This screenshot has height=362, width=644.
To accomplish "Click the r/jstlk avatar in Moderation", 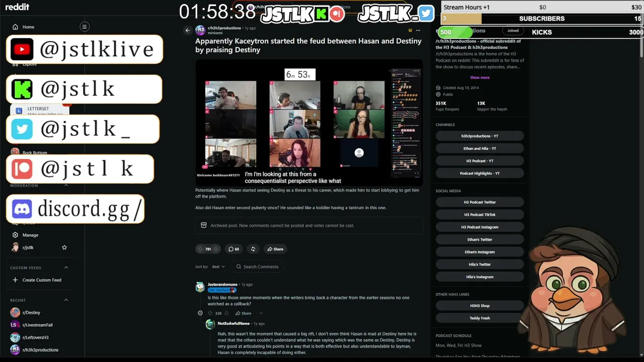I will (x=15, y=247).
